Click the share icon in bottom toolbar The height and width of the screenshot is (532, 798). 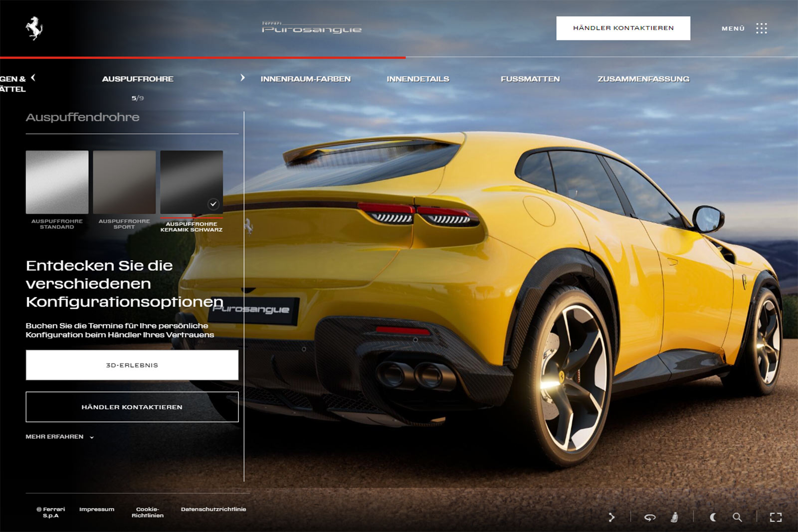click(x=611, y=517)
